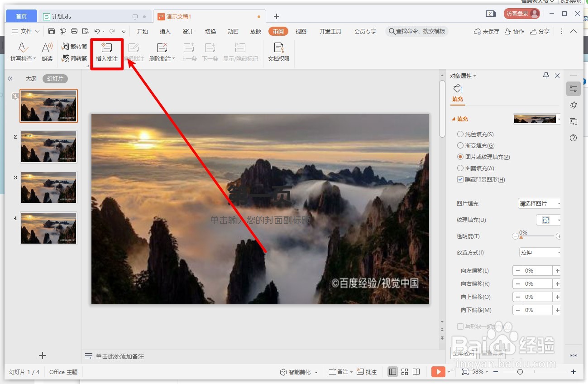Image resolution: width=588 pixels, height=384 pixels.
Task: Open the 视图 ribbon tab
Action: 301,31
